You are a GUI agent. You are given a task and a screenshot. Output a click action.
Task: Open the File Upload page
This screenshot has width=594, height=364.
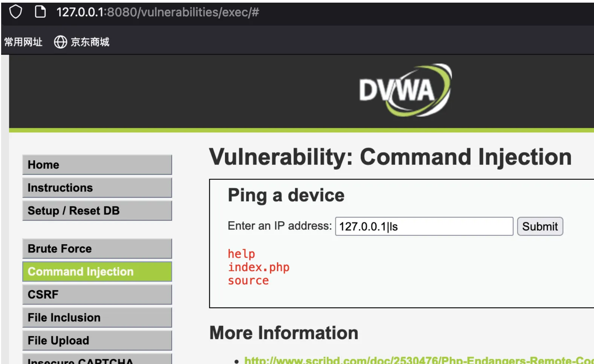pyautogui.click(x=97, y=341)
